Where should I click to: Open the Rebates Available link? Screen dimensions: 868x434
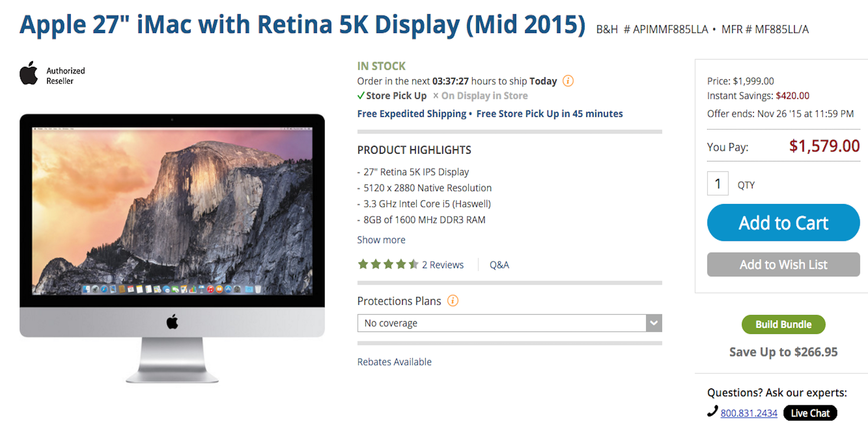pos(394,362)
